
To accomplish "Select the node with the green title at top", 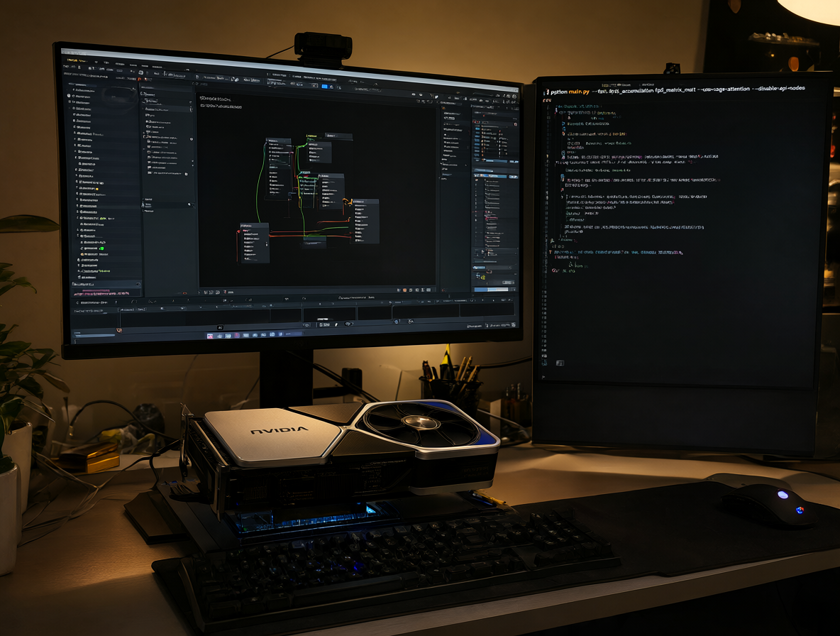I will click(x=319, y=148).
